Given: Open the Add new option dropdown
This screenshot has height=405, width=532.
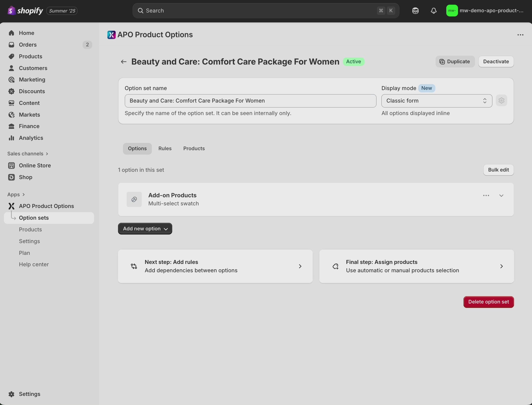Looking at the screenshot, I should pyautogui.click(x=145, y=229).
